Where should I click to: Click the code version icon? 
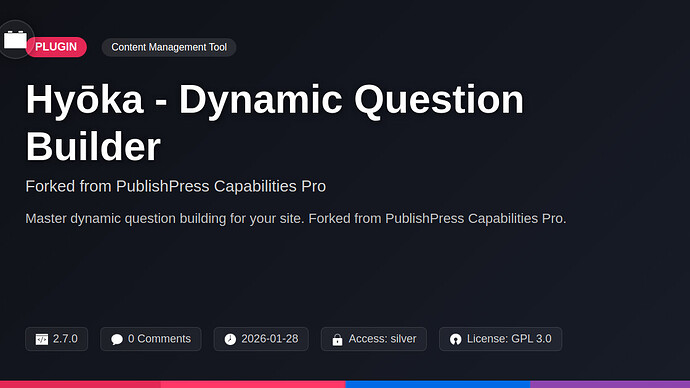[42, 339]
